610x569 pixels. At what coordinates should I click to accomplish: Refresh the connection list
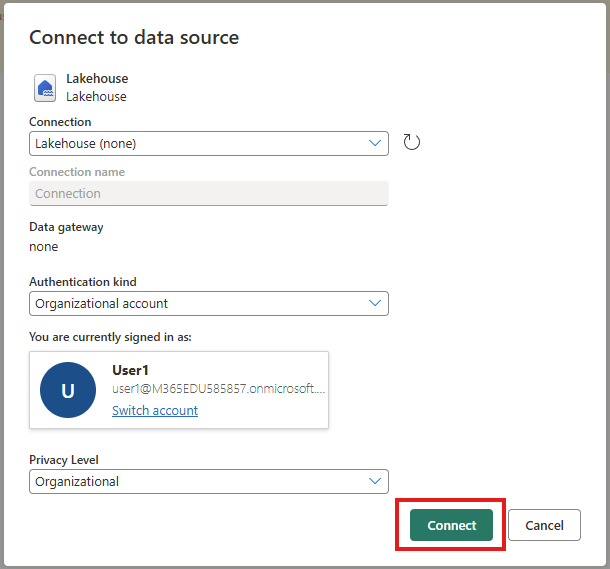click(411, 142)
